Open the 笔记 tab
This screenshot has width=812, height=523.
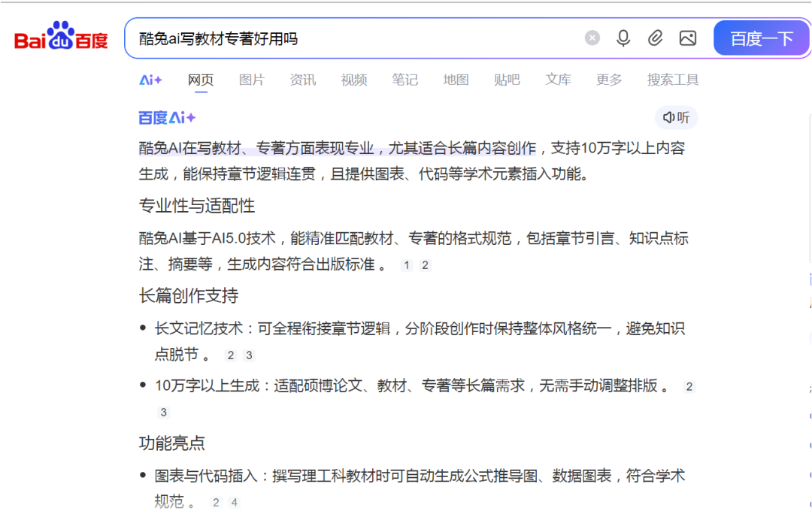[404, 80]
